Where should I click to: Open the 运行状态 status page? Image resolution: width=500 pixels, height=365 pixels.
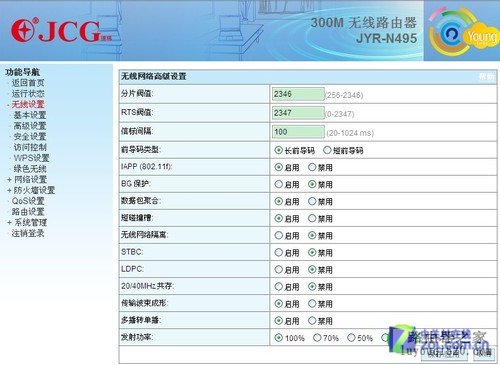pyautogui.click(x=28, y=93)
